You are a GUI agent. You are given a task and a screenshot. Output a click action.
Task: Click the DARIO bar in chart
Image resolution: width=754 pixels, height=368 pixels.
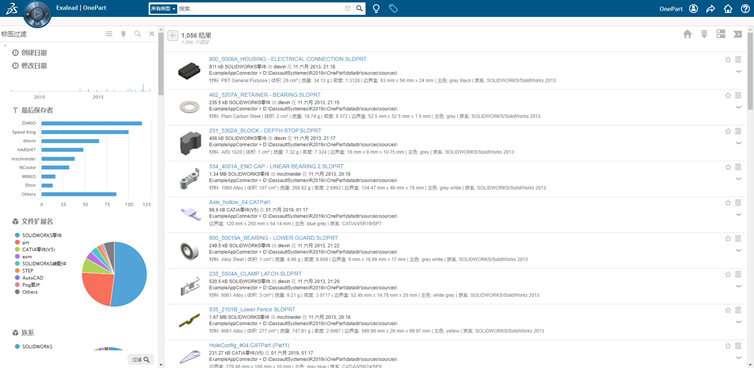point(91,123)
